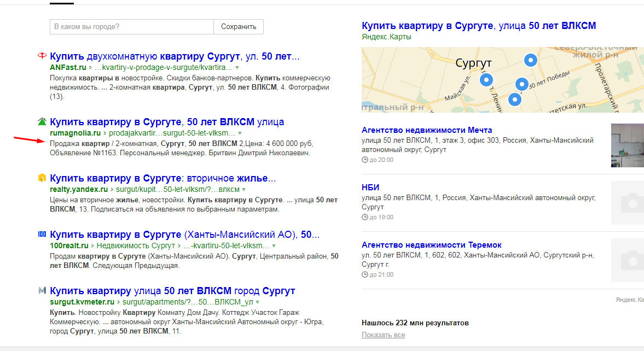
Task: Click the 'Нашлось 232 млн результатов' text
Action: (x=415, y=323)
